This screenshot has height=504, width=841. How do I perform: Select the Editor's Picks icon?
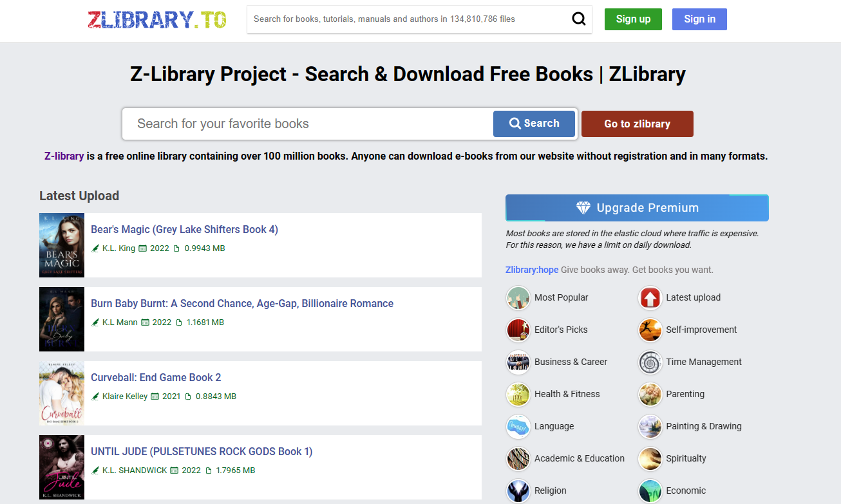click(x=518, y=330)
